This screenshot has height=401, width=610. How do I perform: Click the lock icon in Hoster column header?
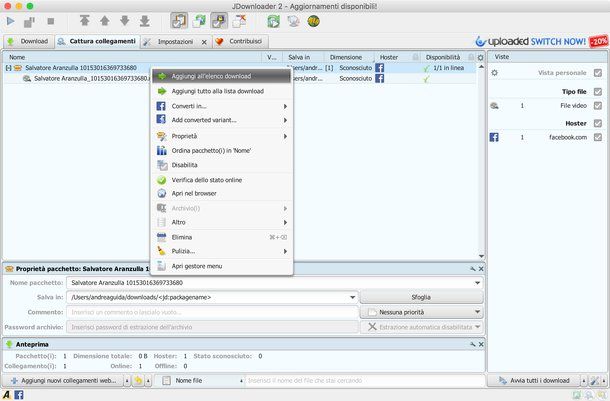pyautogui.click(x=415, y=57)
